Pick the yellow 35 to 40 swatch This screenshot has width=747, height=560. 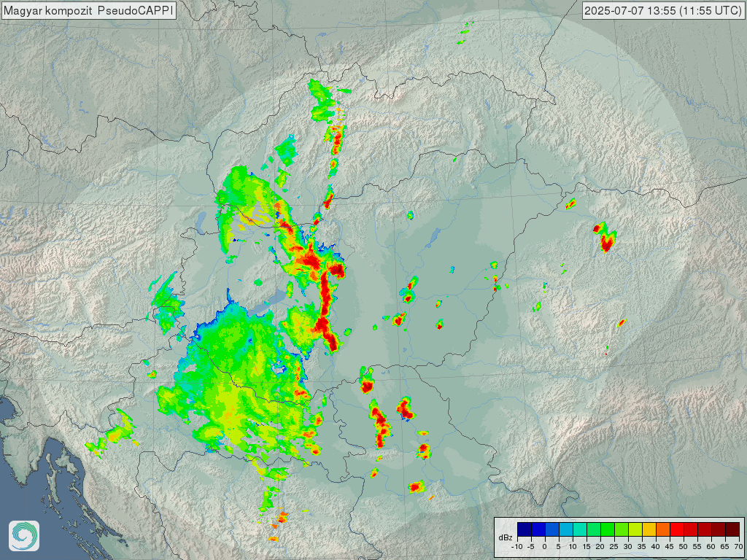coord(649,529)
